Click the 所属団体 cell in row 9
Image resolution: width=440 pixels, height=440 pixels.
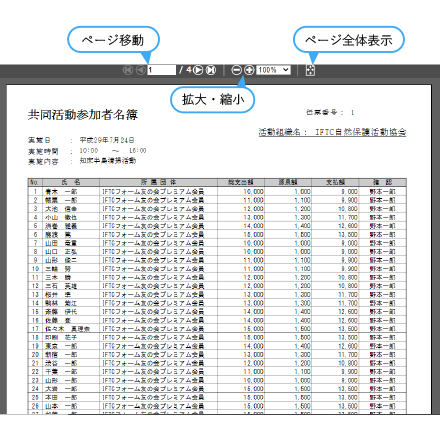(158, 260)
